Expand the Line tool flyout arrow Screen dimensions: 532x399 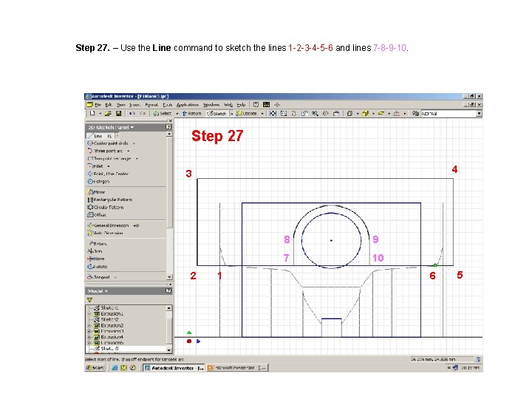point(117,136)
